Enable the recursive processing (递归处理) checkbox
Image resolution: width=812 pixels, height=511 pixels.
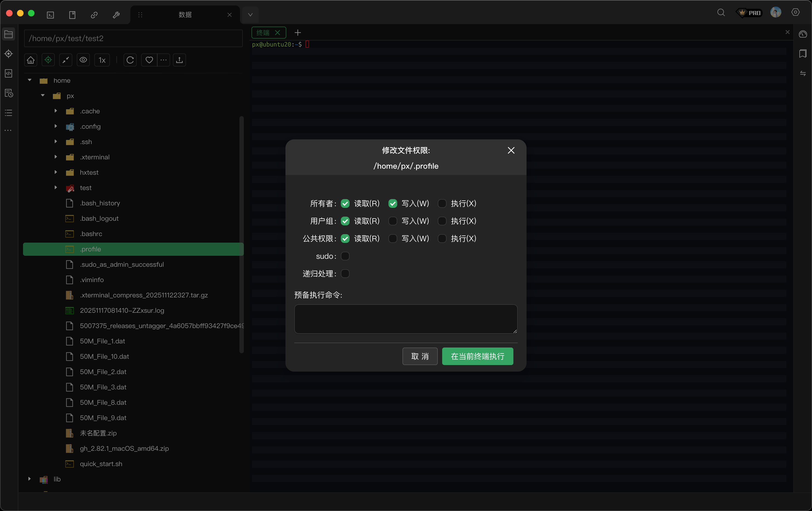coord(345,274)
